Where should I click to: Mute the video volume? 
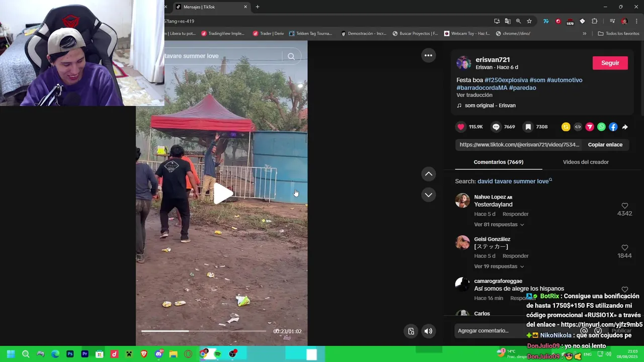(x=428, y=331)
